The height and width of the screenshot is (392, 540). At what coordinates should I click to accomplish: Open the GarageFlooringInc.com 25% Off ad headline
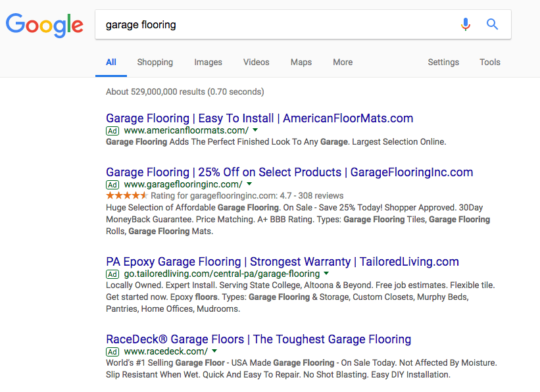pos(289,172)
